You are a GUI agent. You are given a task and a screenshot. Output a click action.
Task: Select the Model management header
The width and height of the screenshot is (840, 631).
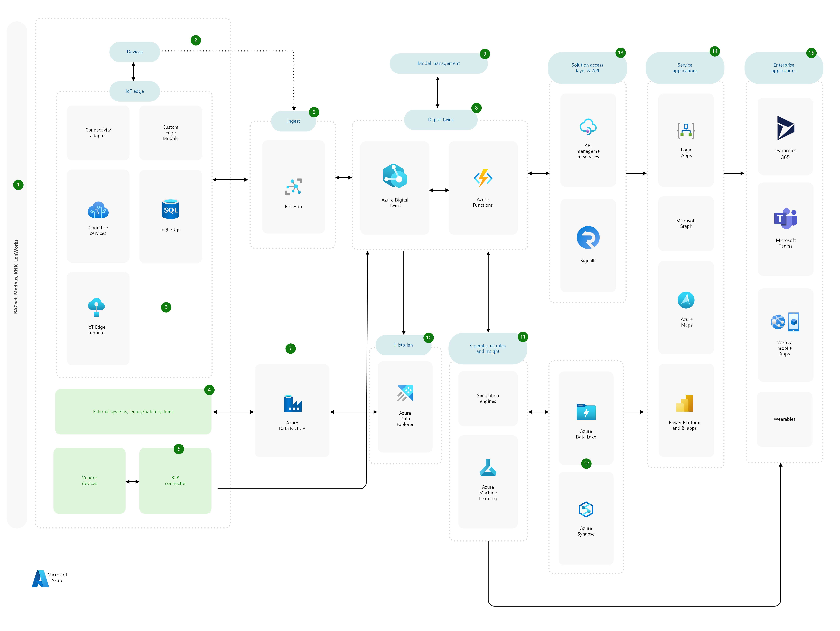pos(439,63)
